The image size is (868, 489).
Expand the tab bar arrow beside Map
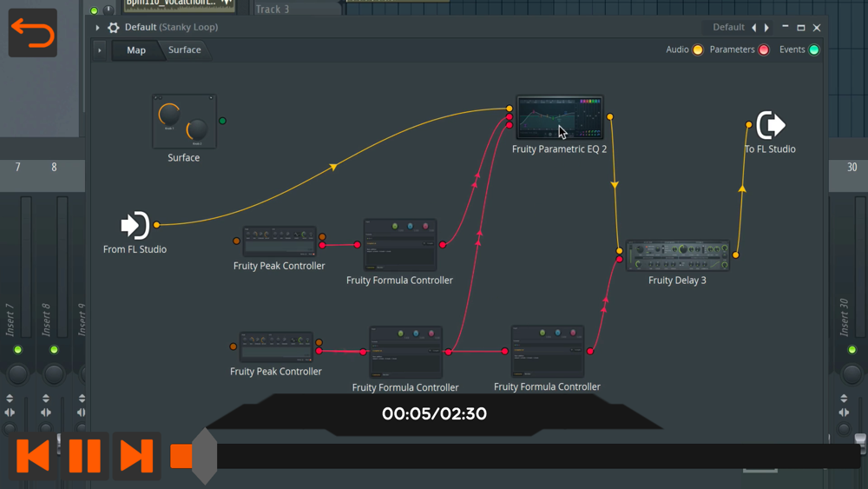(x=100, y=50)
